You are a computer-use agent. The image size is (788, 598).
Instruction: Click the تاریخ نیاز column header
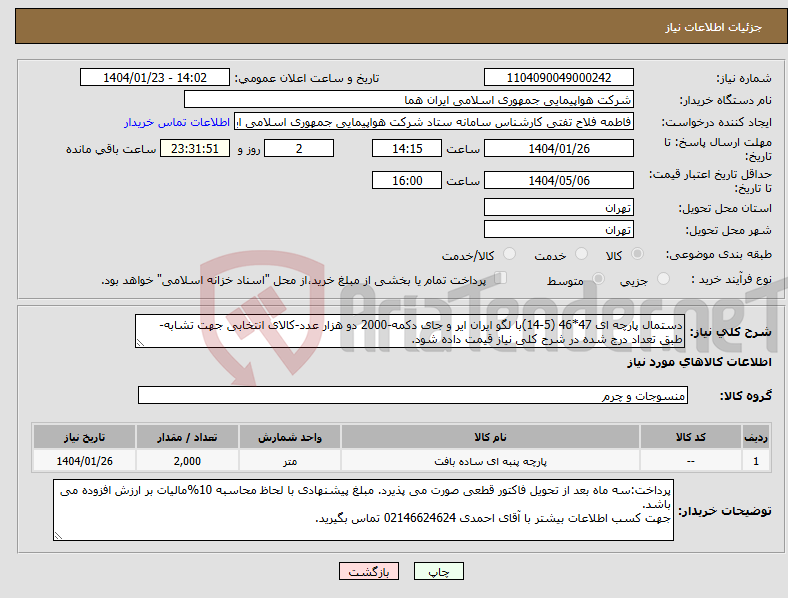[x=84, y=437]
